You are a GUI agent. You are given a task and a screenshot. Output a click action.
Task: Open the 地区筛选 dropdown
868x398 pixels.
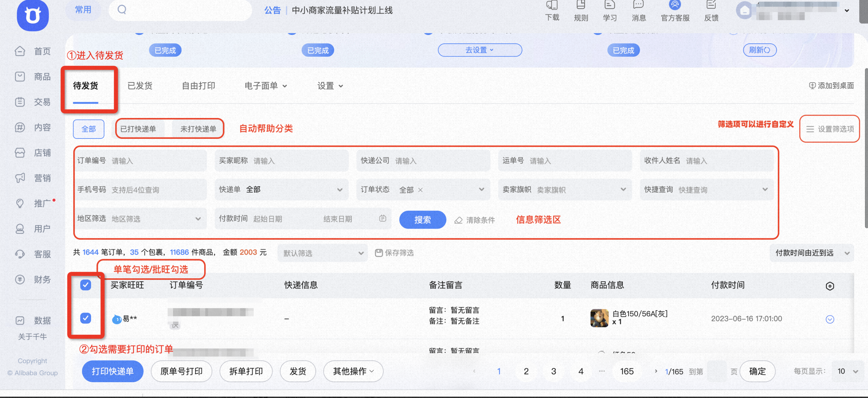[140, 218]
